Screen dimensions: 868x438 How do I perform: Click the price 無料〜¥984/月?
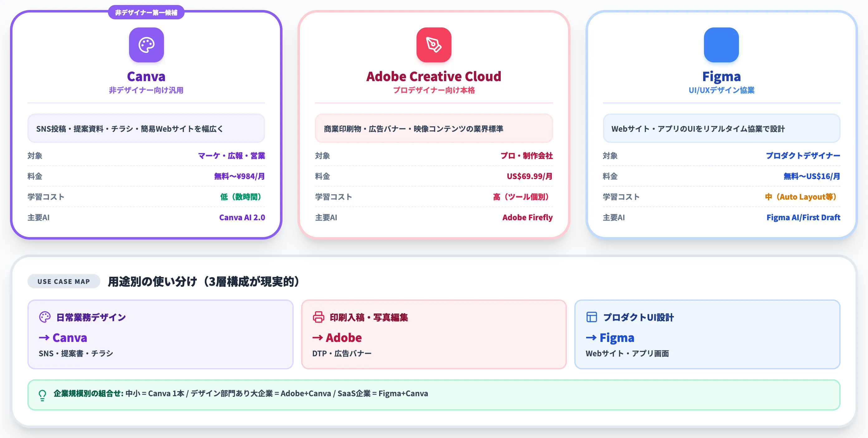pos(239,176)
